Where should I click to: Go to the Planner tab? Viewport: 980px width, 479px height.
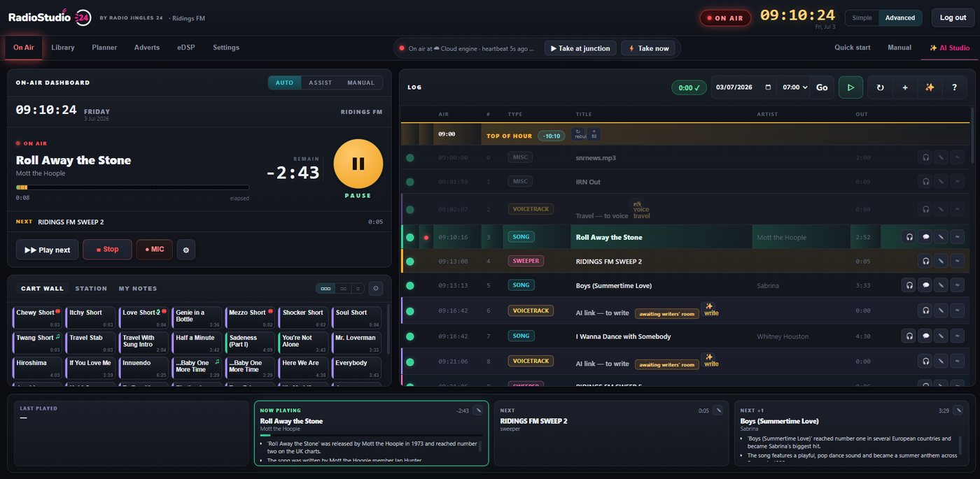pos(104,48)
